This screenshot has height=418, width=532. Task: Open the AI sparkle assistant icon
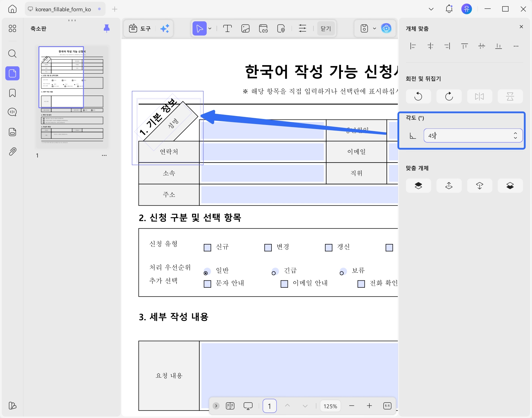tap(165, 29)
